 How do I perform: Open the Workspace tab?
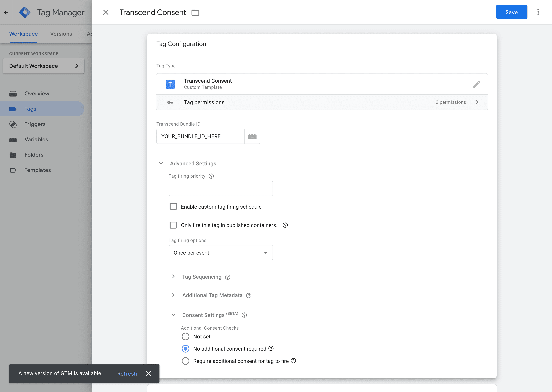pos(23,34)
